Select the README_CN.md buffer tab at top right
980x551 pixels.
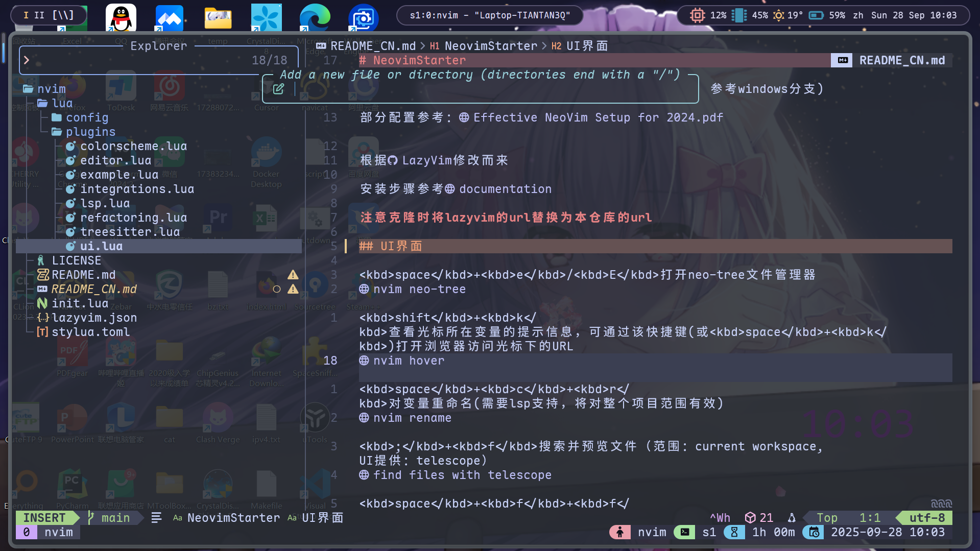click(892, 60)
